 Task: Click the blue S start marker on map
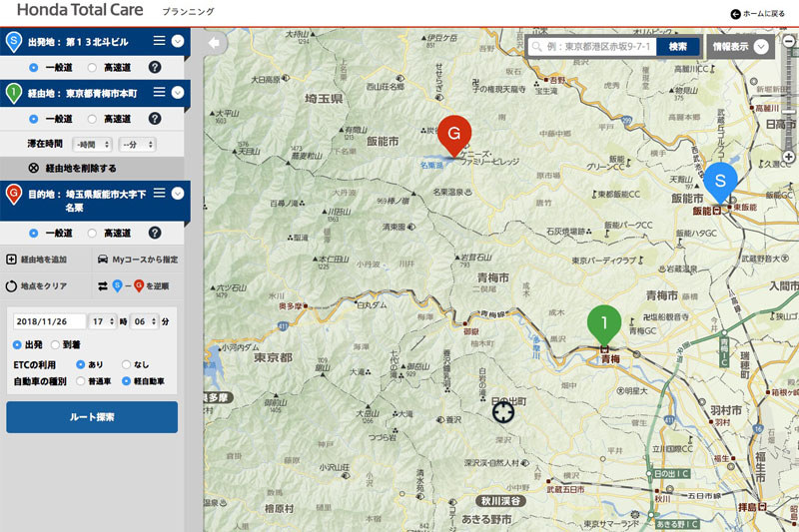click(x=720, y=183)
